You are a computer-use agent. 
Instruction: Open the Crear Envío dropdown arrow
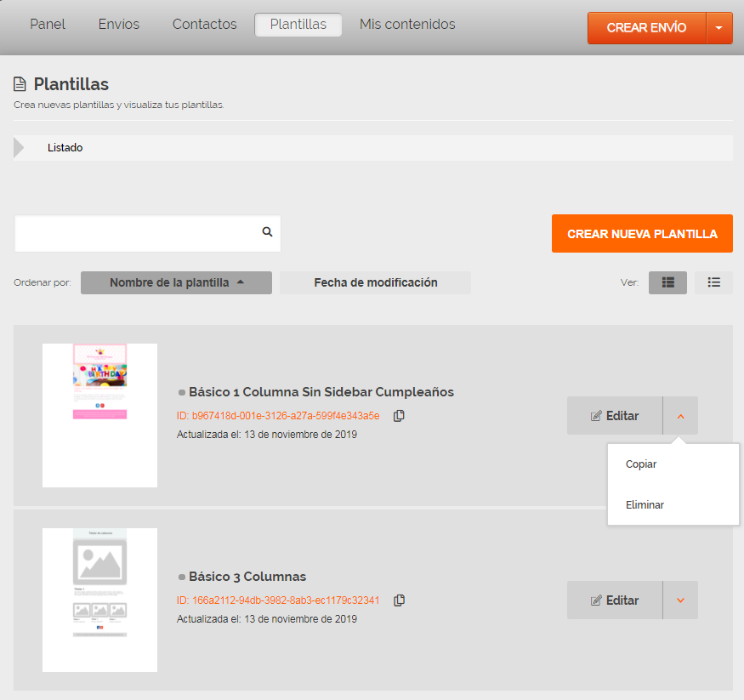(x=719, y=28)
